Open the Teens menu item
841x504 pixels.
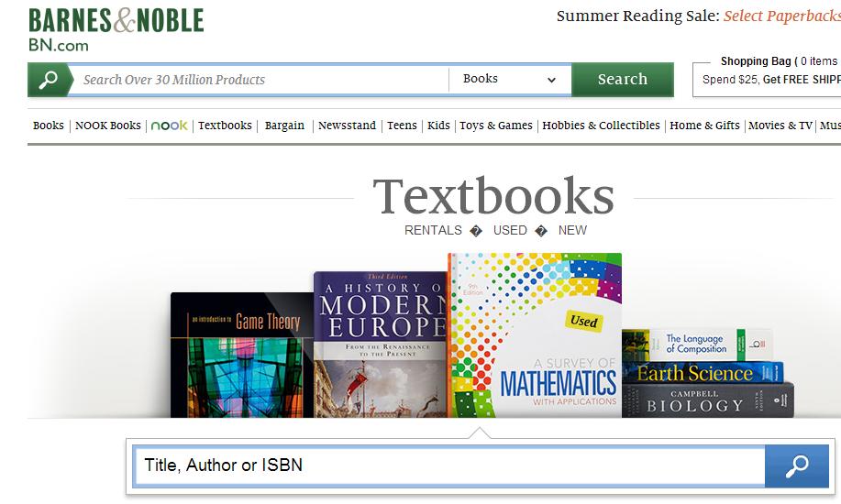402,126
